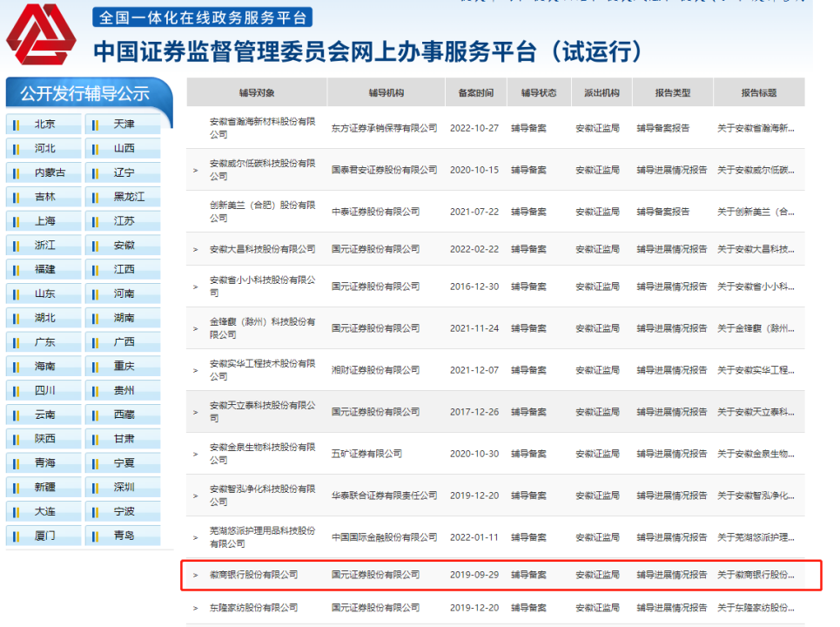Expand the 芜湖悠派护理用品 row
840x627 pixels.
pos(196,537)
